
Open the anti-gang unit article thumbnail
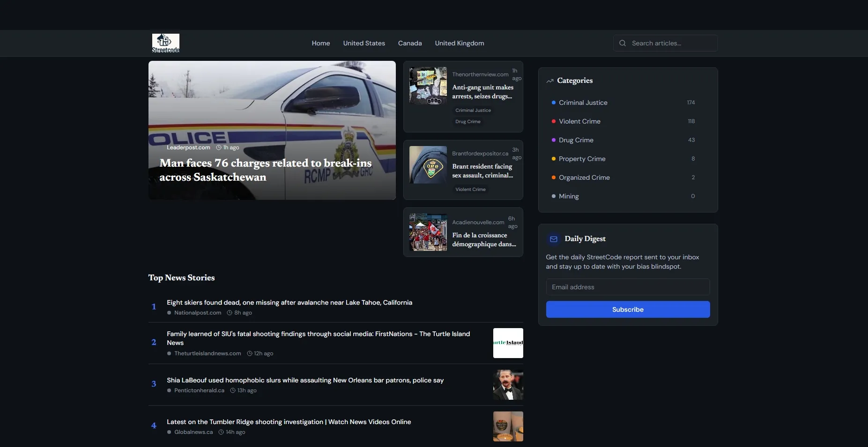[x=428, y=86]
